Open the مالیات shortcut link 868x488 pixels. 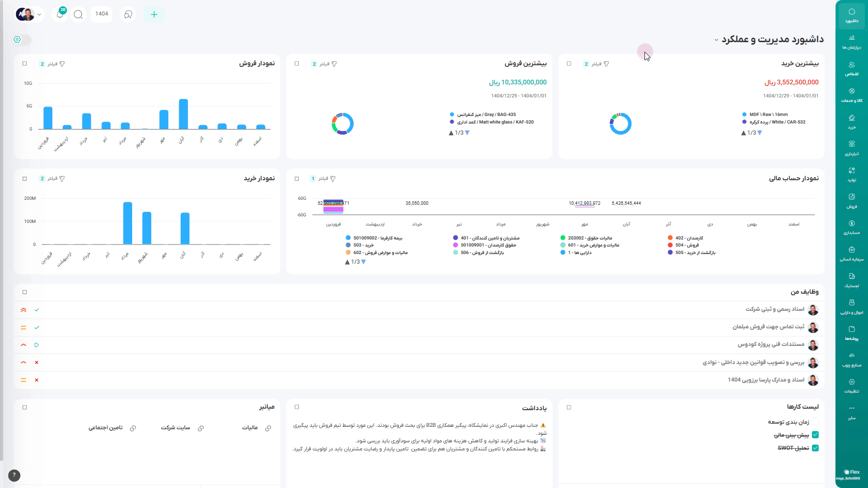[255, 428]
